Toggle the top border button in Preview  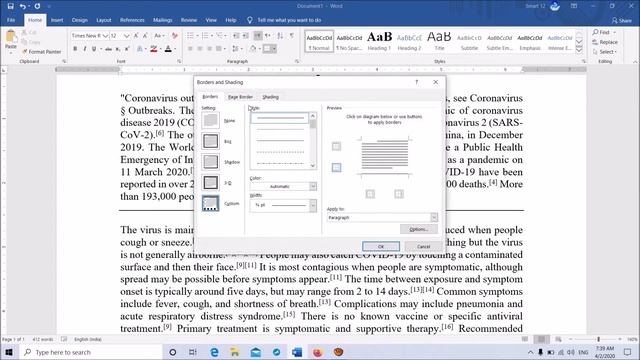coord(336,146)
